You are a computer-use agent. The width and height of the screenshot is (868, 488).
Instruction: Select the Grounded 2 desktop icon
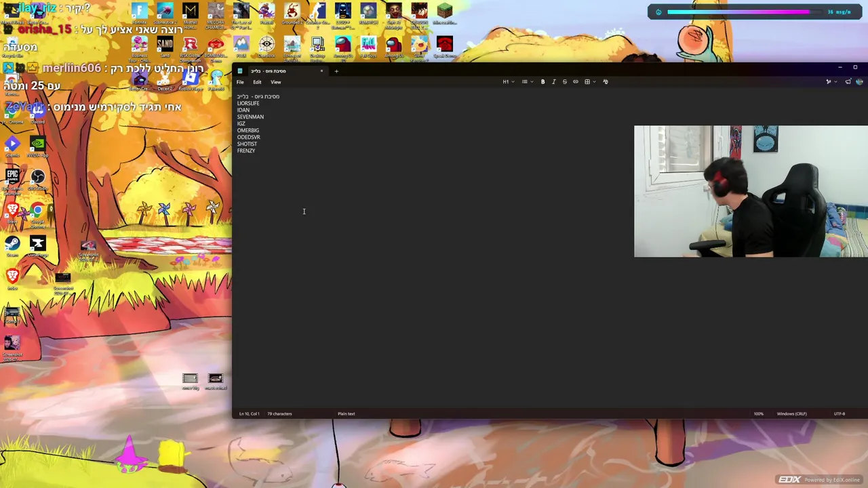292,14
